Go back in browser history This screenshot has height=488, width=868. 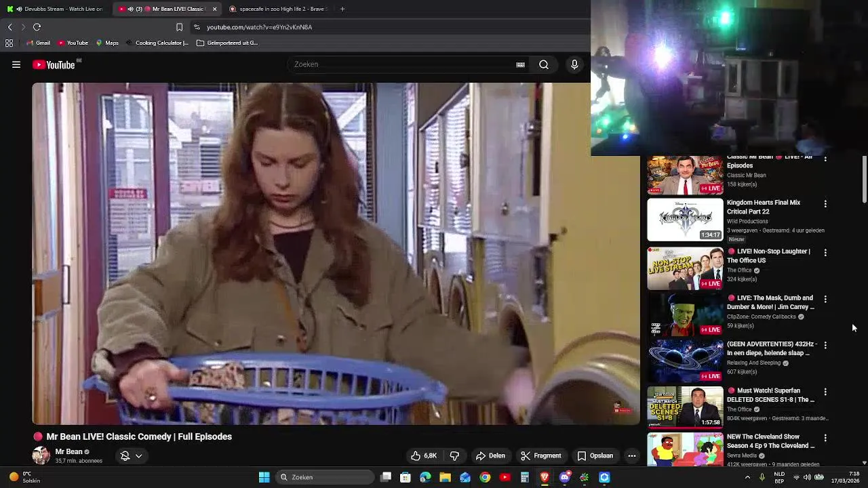click(x=9, y=27)
